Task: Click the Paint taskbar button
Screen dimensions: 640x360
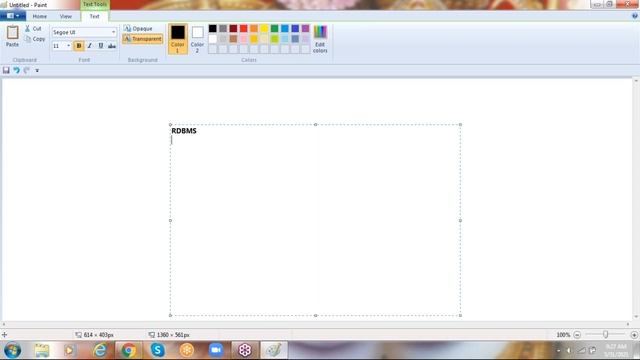Action: tap(274, 350)
